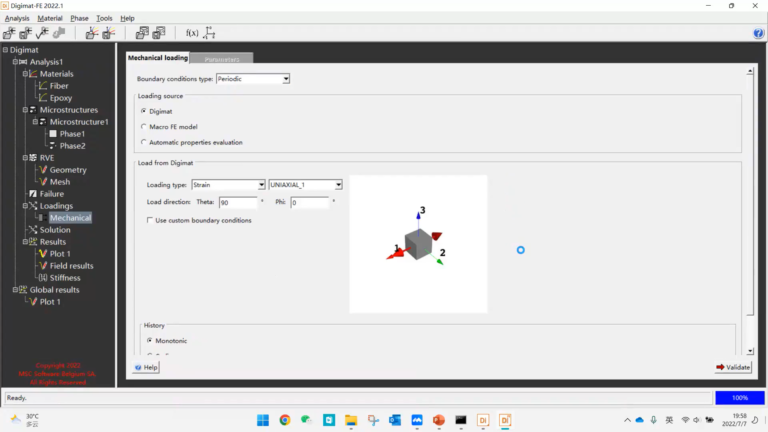The width and height of the screenshot is (768, 432).
Task: Open Phase2 in the tree
Action: click(72, 145)
